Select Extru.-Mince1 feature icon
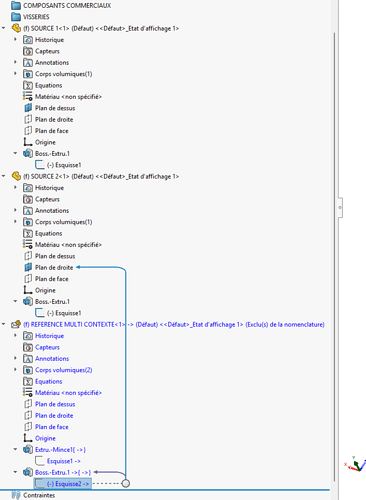Screen dimensions: 366x500 point(28,449)
